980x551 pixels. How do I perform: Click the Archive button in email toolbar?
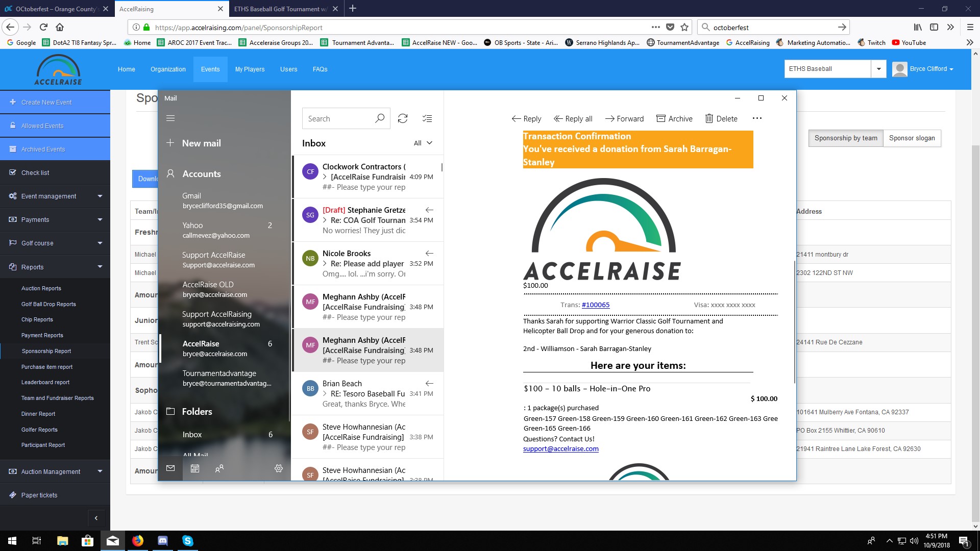pos(674,118)
